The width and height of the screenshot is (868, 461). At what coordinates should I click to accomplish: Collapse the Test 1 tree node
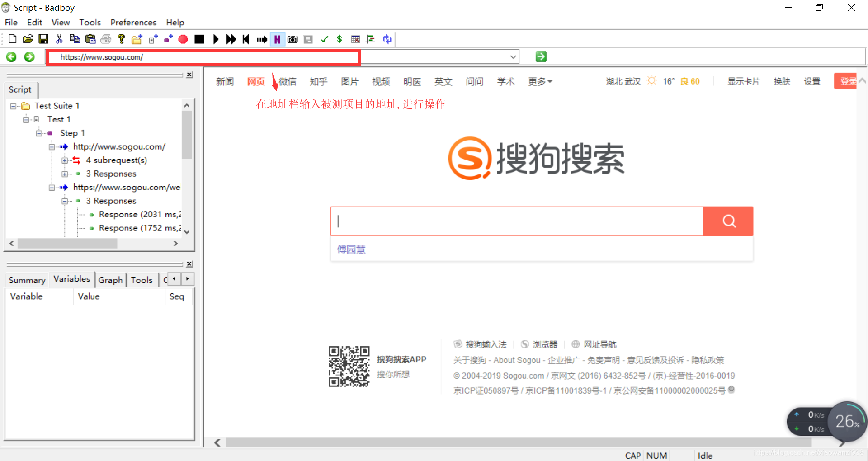tap(26, 120)
